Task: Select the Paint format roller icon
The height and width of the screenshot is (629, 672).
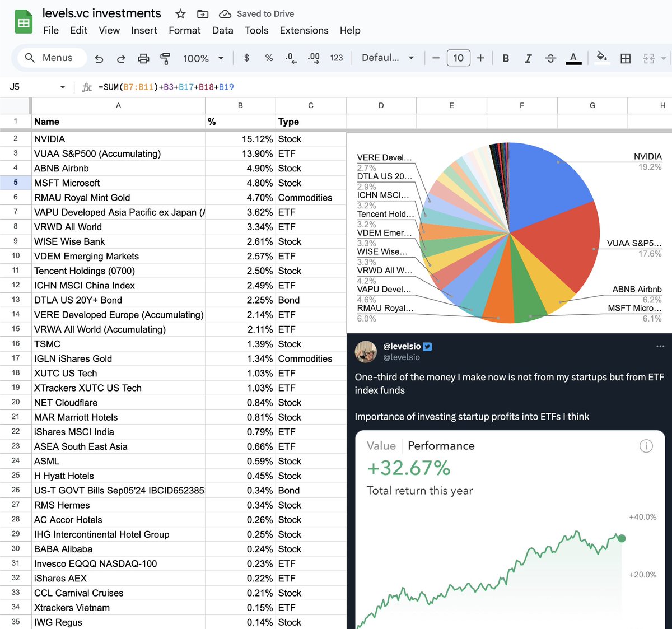Action: (165, 58)
